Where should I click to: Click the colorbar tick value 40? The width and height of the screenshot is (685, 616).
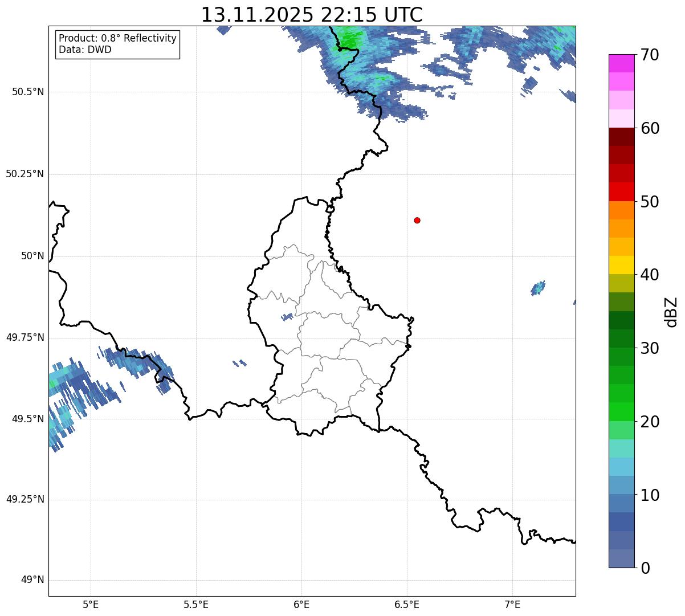(650, 275)
